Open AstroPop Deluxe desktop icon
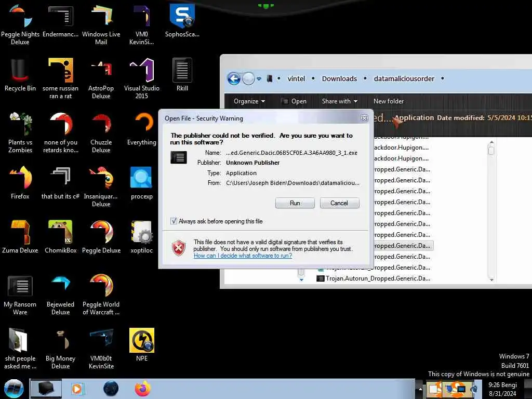The image size is (532, 399). click(101, 79)
